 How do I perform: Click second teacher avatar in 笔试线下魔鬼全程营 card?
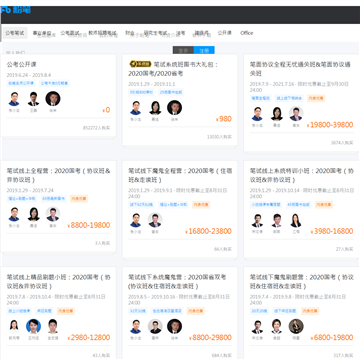point(155,220)
